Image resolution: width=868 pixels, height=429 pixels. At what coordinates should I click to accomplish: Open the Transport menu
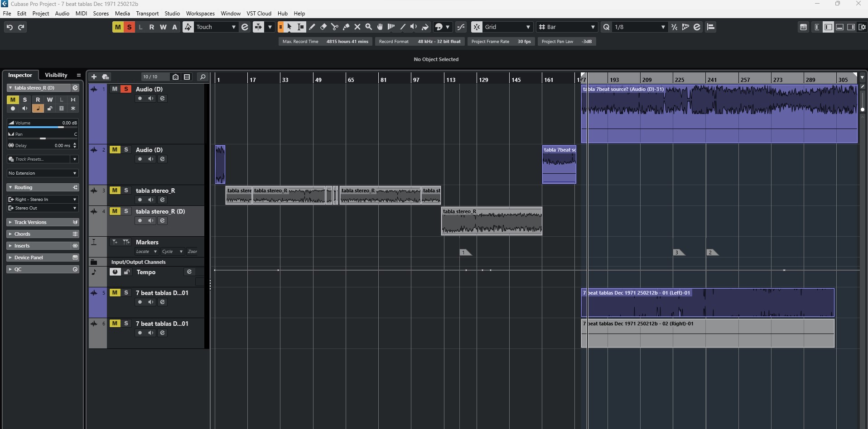[x=147, y=14]
